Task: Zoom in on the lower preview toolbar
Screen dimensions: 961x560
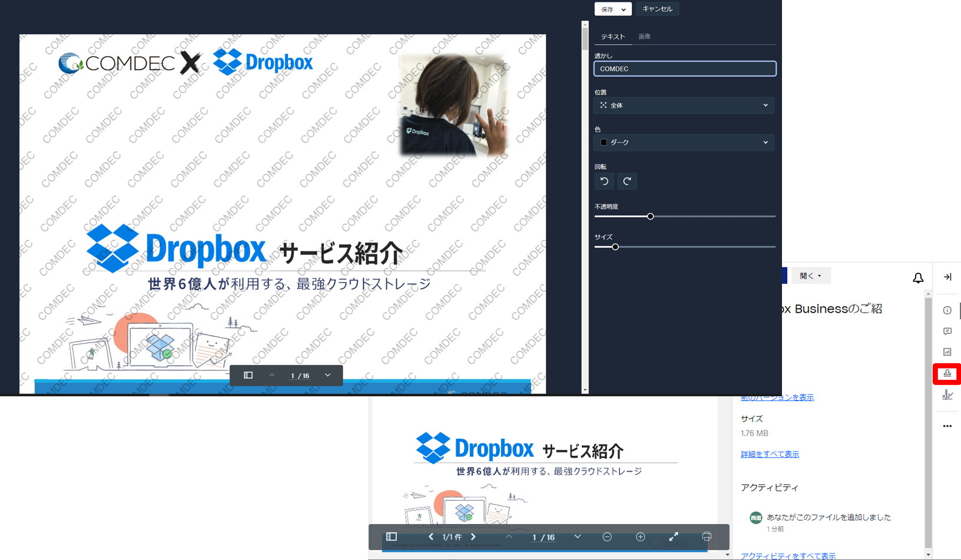Action: (641, 537)
